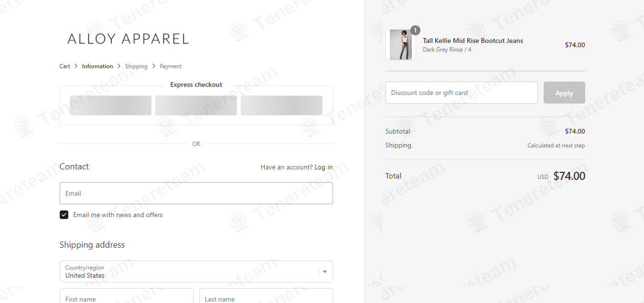Select the Shipping breadcrumb step
Image resolution: width=644 pixels, height=303 pixels.
coord(136,66)
